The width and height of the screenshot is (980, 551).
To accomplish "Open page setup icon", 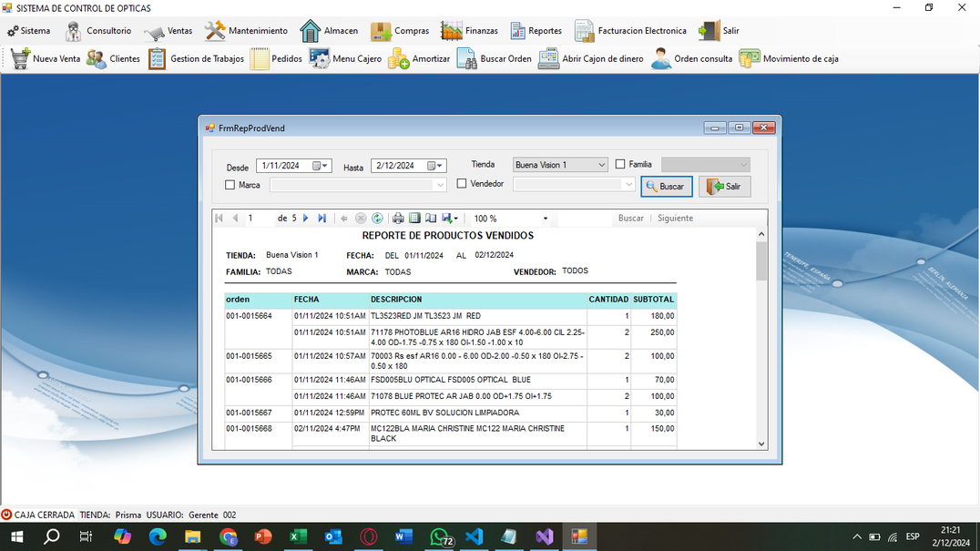I will coord(431,218).
